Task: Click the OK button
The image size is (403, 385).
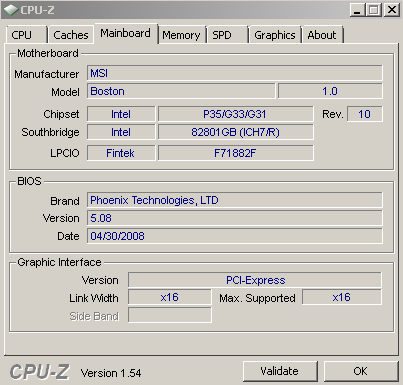Action: (361, 371)
